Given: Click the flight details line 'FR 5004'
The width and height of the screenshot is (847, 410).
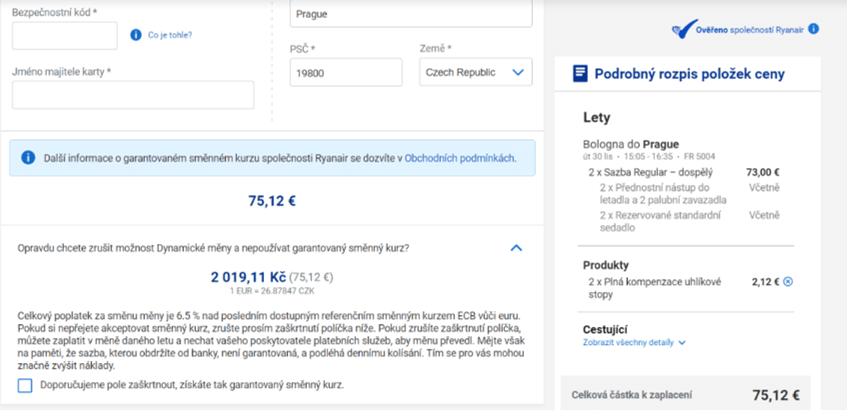Looking at the screenshot, I should [649, 157].
